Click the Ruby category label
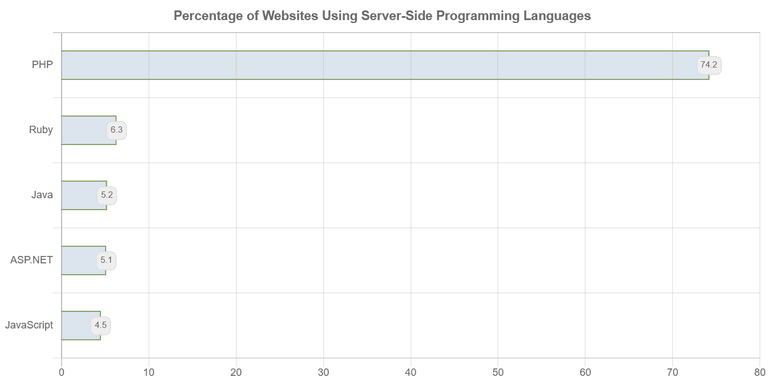 (41, 130)
